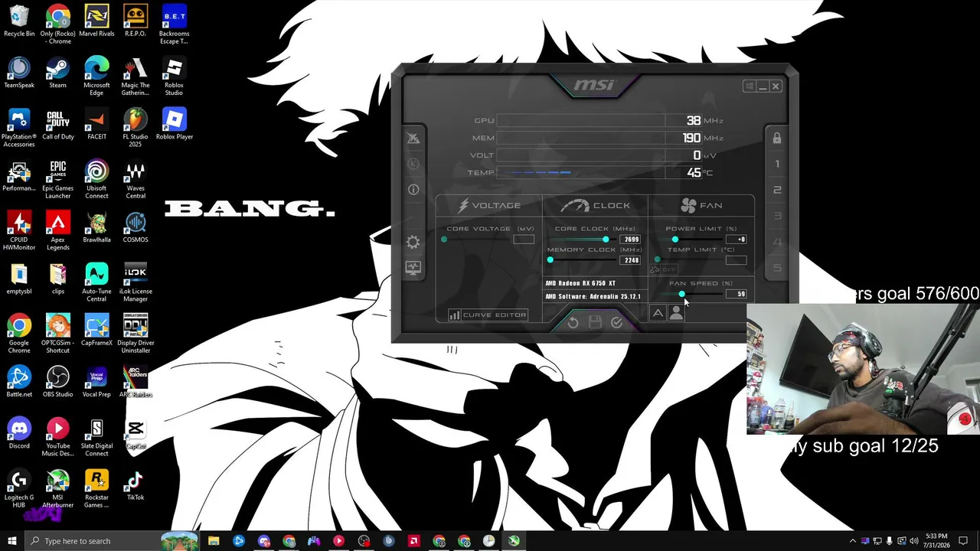Viewport: 980px width, 551px height.
Task: Show hidden system tray icons
Action: [852, 541]
